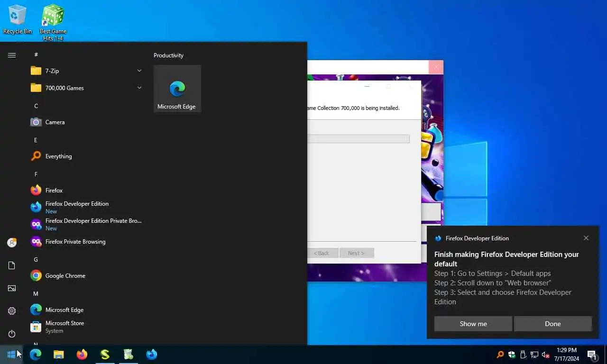Screen dimensions: 607x364
Task: Click the Microsoft Edge Productivity tile
Action: click(177, 89)
